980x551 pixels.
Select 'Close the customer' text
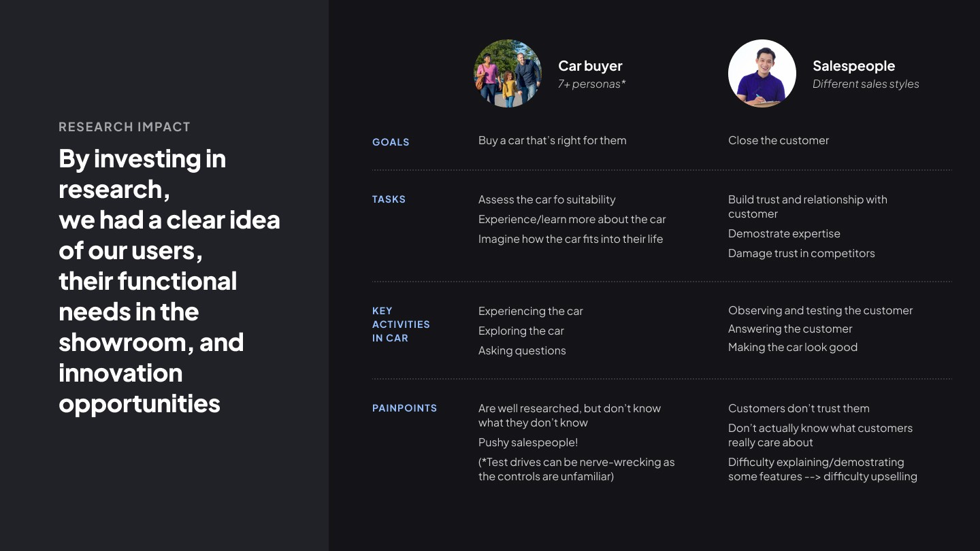(779, 140)
